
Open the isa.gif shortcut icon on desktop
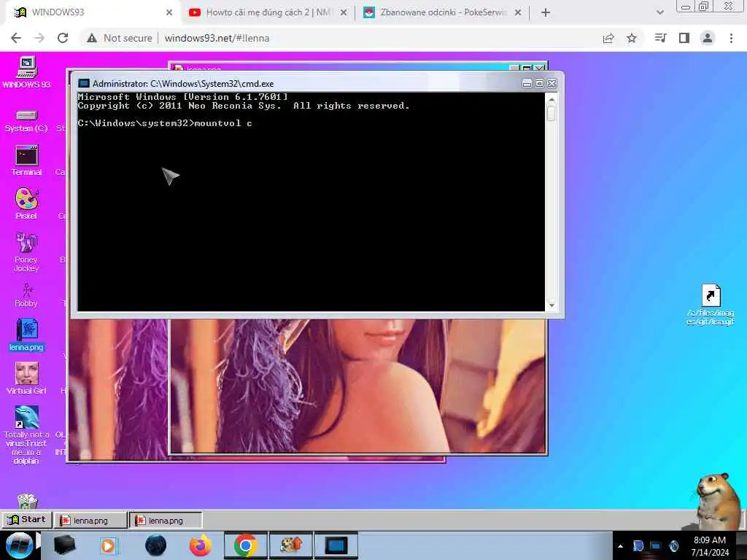click(711, 305)
